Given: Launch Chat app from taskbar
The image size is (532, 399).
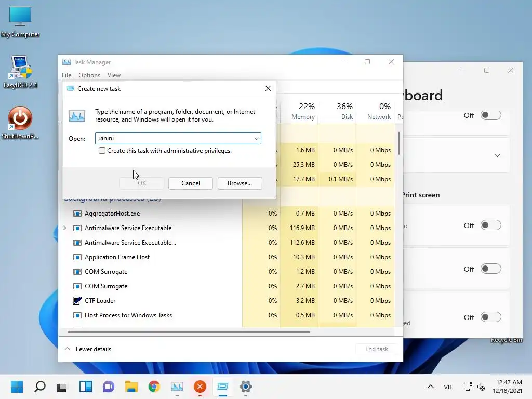Looking at the screenshot, I should click(109, 387).
